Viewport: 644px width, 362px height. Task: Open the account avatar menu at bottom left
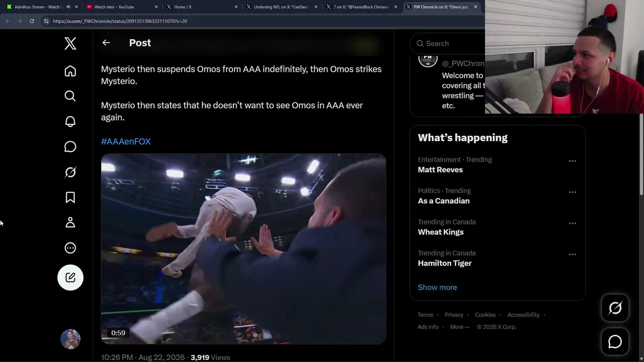click(x=70, y=339)
